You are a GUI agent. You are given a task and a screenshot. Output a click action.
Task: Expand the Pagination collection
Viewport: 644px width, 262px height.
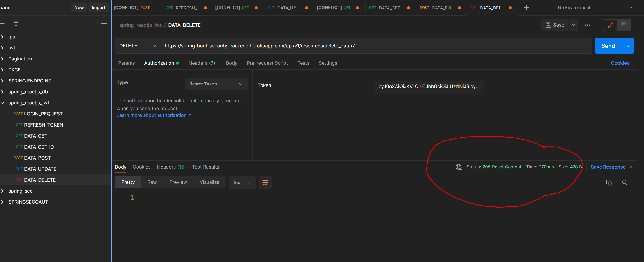click(x=2, y=59)
